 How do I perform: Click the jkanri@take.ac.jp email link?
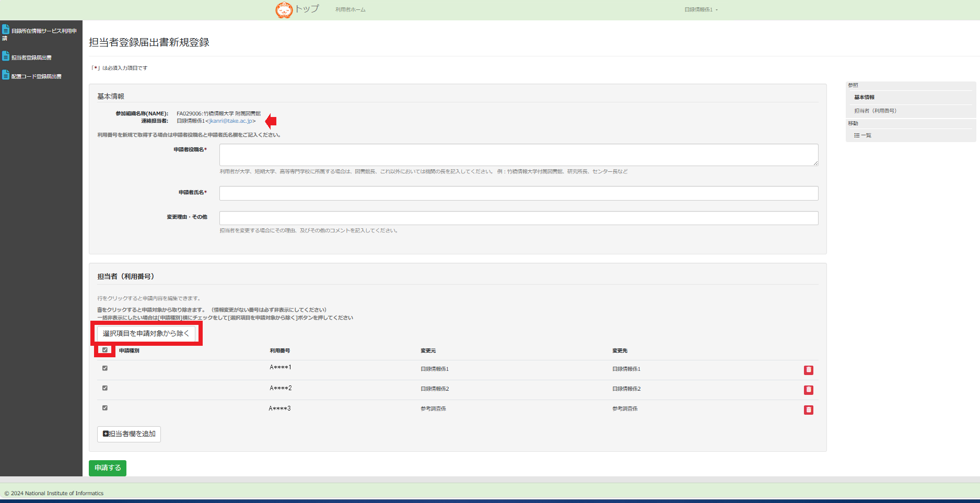pyautogui.click(x=230, y=121)
